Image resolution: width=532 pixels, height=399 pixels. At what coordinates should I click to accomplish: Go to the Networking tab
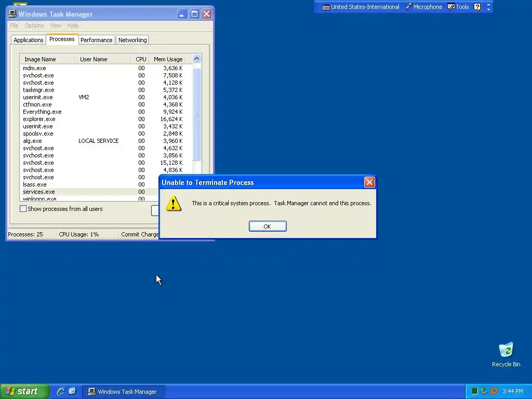point(132,39)
